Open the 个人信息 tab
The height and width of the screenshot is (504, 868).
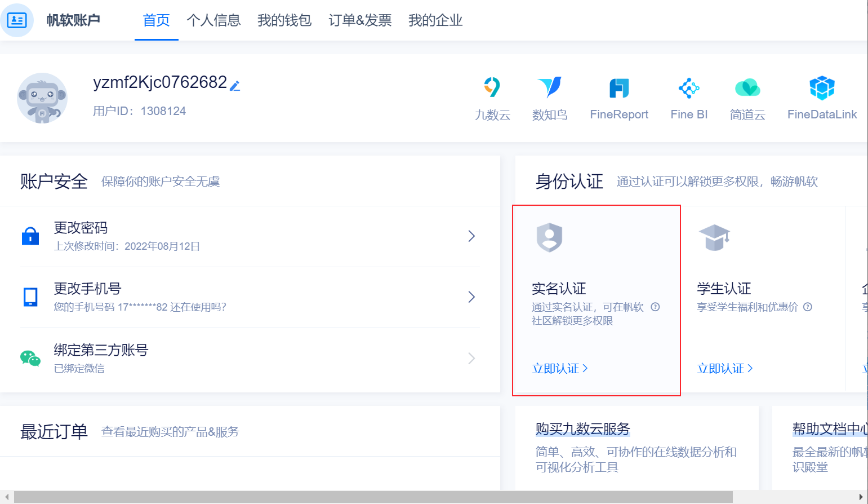pyautogui.click(x=213, y=20)
